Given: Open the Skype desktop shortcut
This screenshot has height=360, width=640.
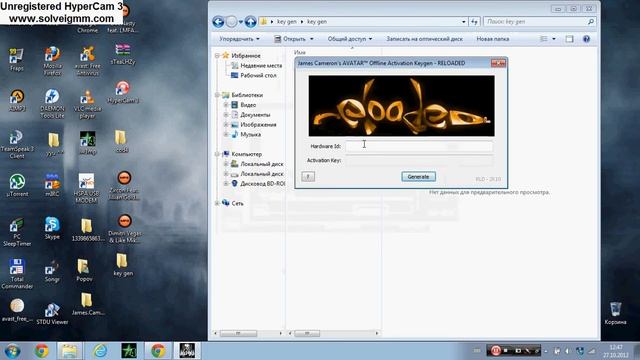Looking at the screenshot, I should point(52,228).
